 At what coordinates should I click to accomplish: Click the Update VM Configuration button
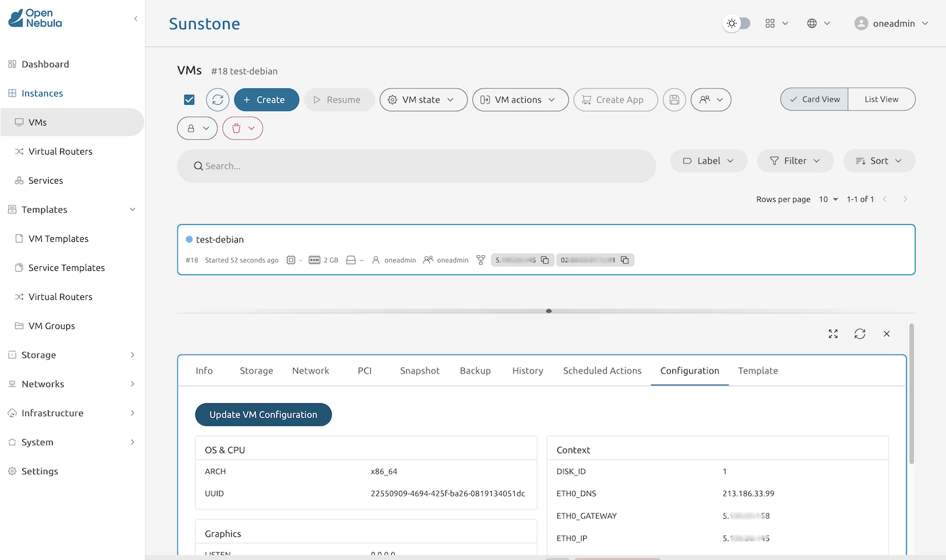263,414
